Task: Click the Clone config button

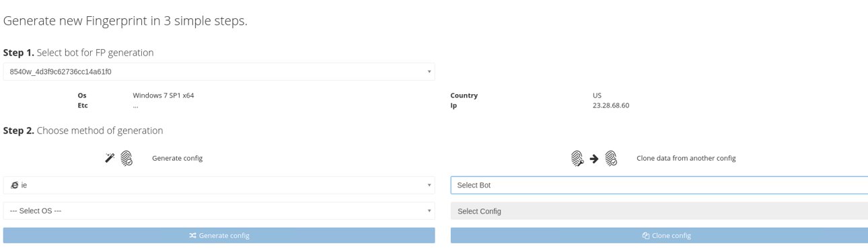Action: 659,235
